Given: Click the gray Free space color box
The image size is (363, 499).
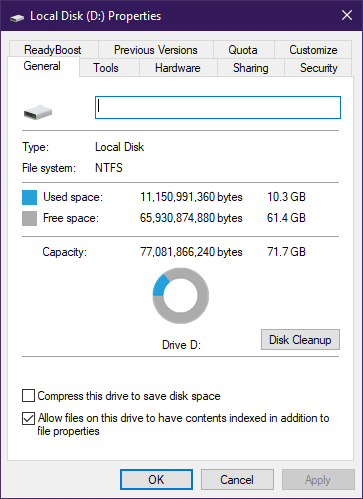Looking at the screenshot, I should pyautogui.click(x=29, y=218).
